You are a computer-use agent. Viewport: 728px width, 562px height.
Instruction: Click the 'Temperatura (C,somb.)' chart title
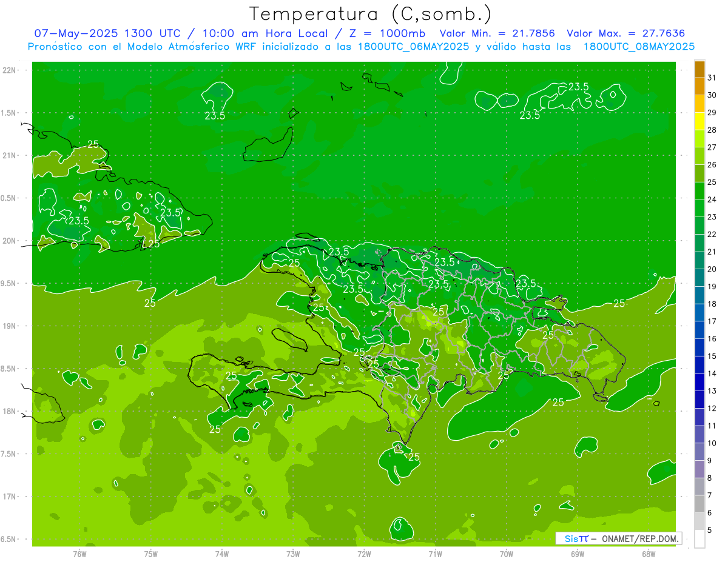371,14
